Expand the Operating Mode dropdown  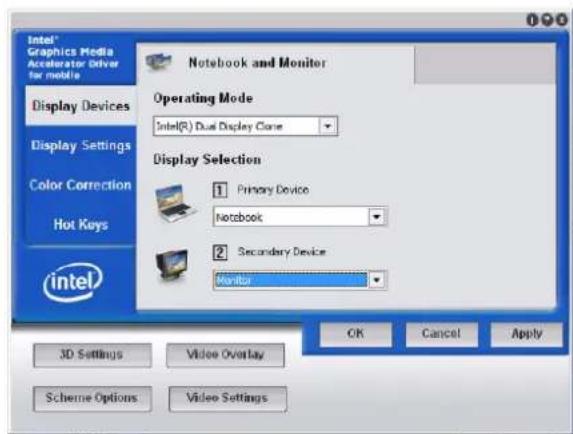tap(328, 126)
